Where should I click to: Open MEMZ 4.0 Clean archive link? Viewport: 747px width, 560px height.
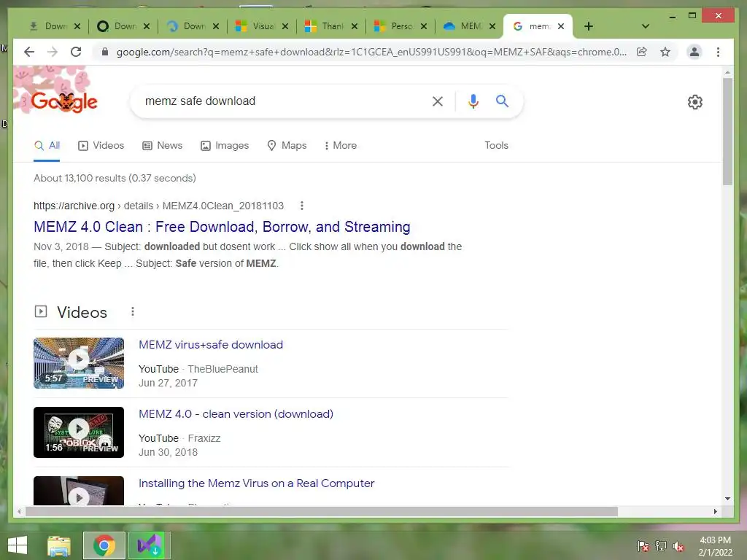pyautogui.click(x=222, y=227)
